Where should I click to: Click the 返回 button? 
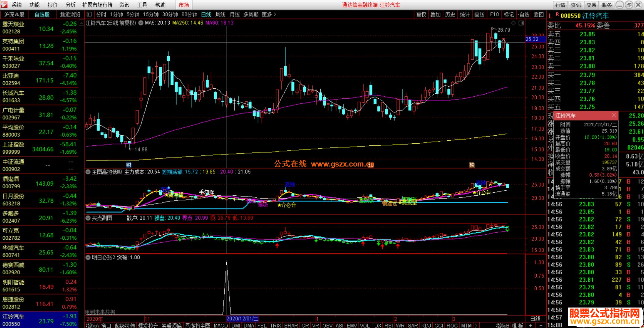[539, 14]
